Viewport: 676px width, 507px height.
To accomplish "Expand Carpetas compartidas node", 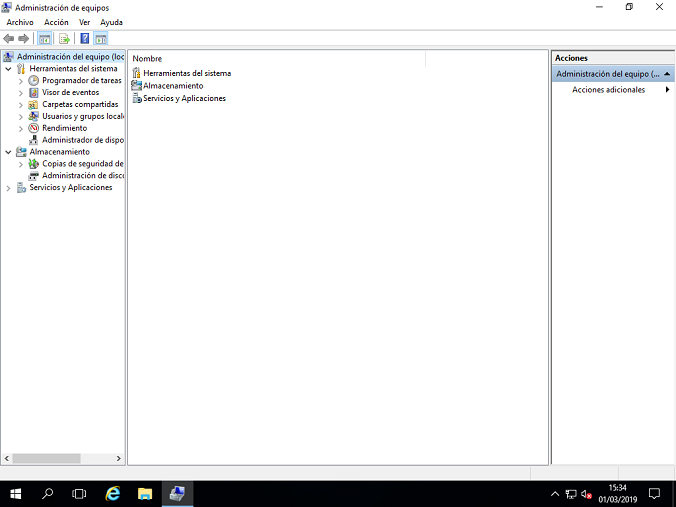I will click(x=21, y=104).
